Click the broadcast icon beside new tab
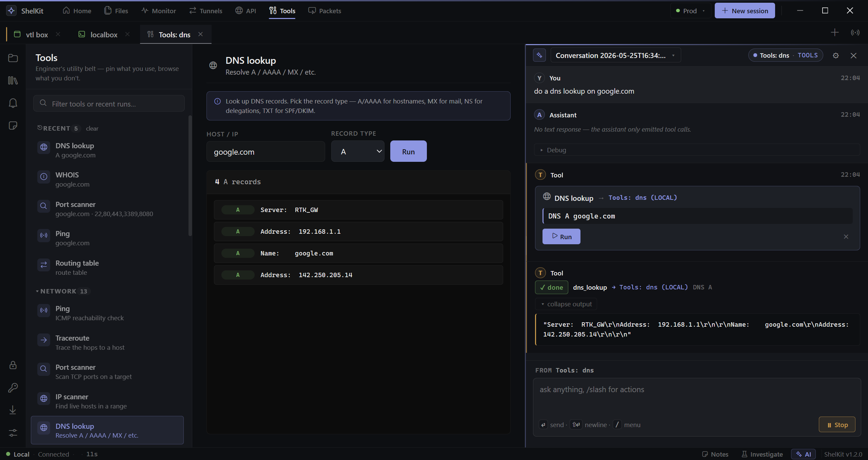The image size is (868, 460). (855, 33)
